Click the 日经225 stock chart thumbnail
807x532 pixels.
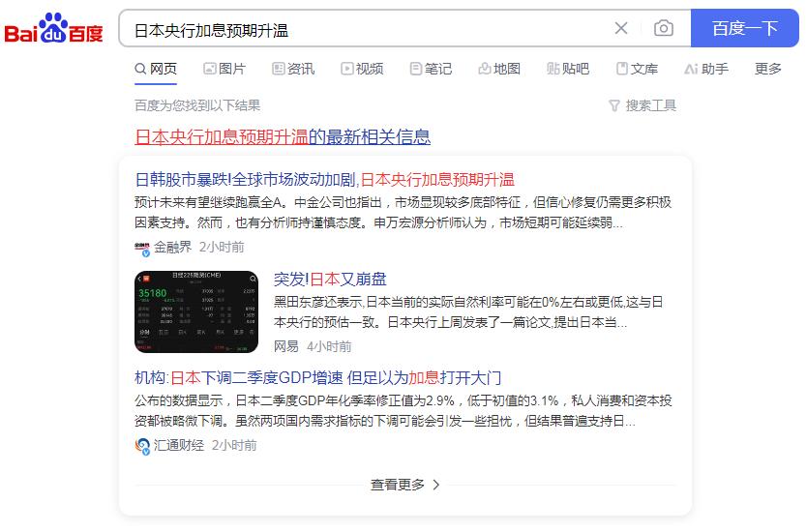point(196,311)
